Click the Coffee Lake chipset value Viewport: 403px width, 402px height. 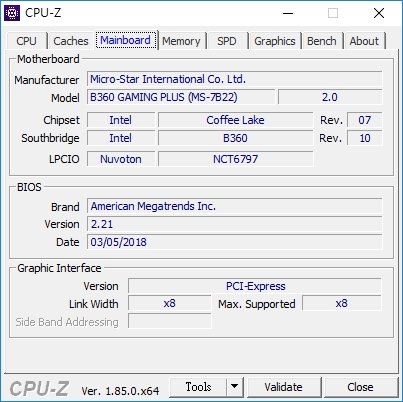235,120
